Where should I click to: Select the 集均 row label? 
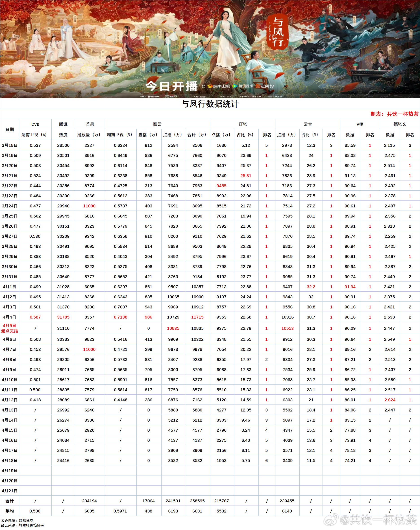[10, 511]
